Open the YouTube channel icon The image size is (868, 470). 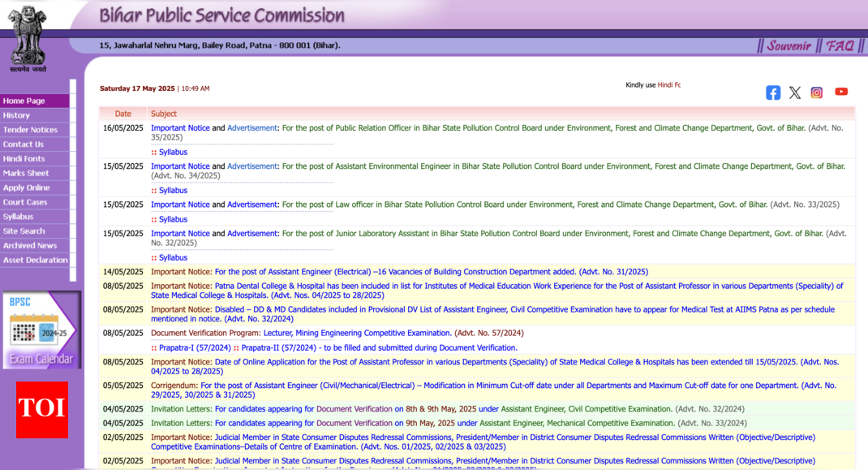pyautogui.click(x=841, y=92)
